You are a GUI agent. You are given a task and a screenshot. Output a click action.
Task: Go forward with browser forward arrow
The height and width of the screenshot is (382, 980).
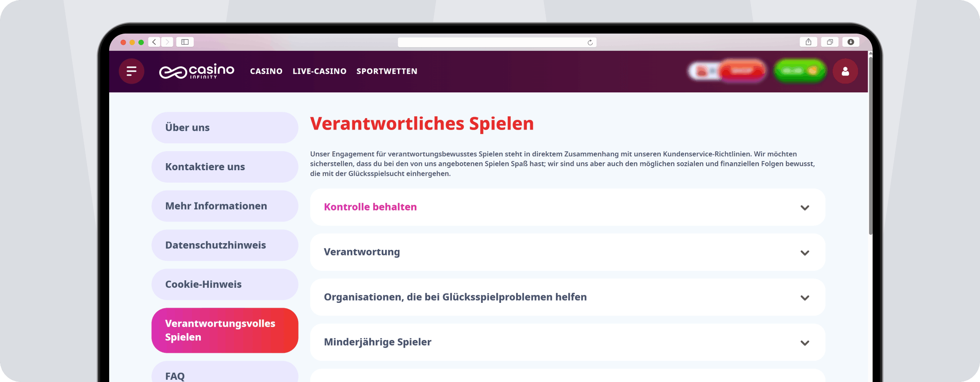(x=167, y=42)
